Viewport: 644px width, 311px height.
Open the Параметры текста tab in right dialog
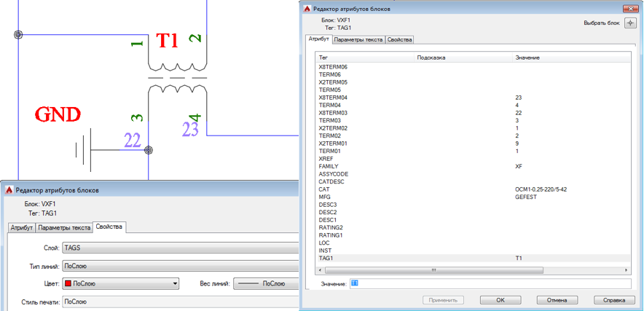358,39
